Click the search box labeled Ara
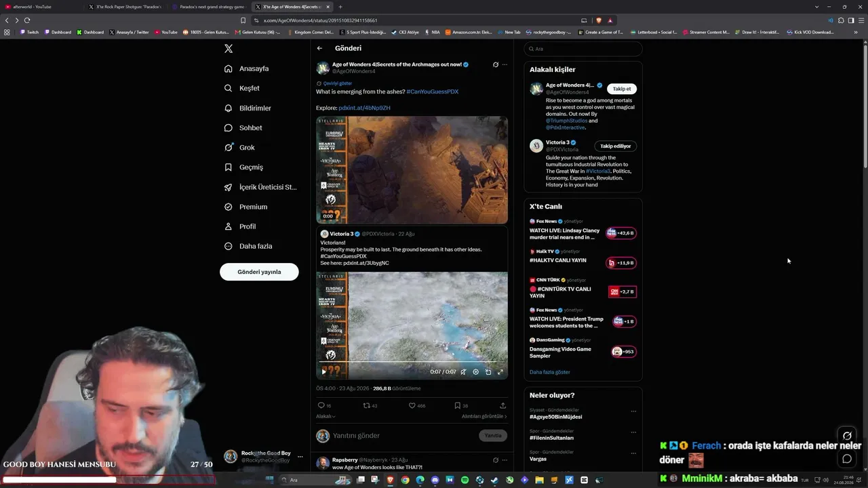868x488 pixels. coord(583,49)
